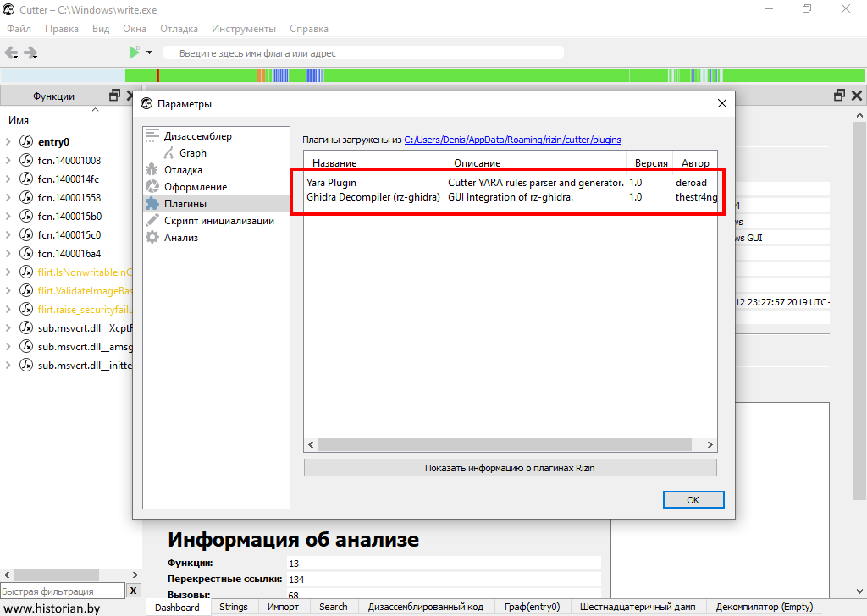Expand the entry0 function tree item

click(8, 142)
